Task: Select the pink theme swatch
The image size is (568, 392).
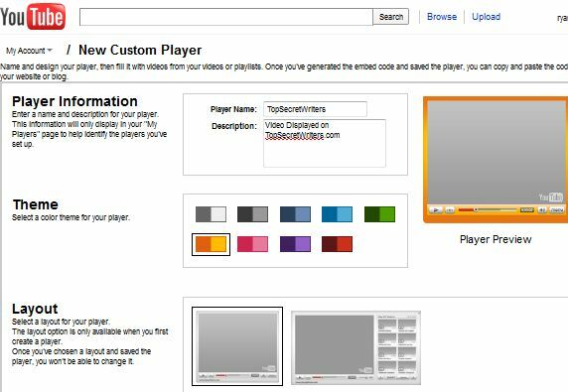Action: point(252,244)
